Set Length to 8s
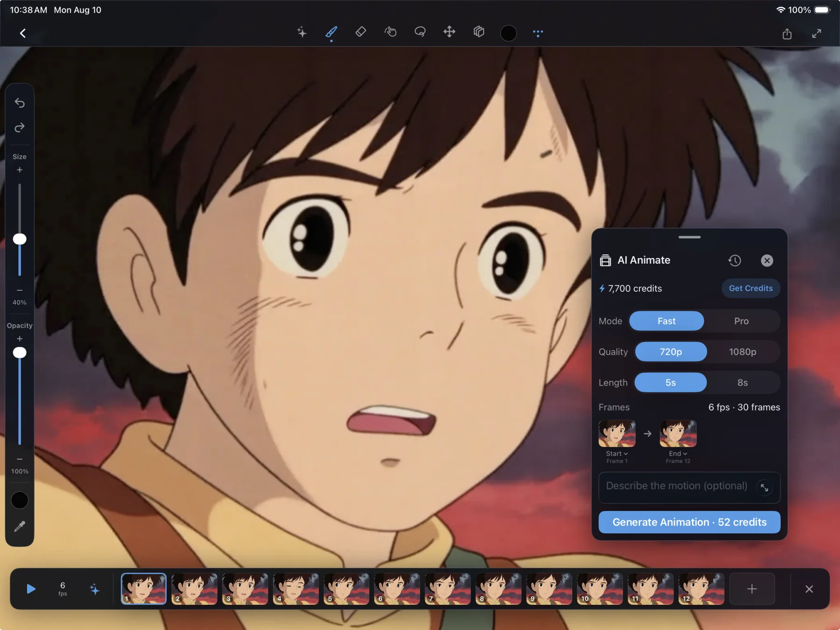The image size is (840, 630). coord(742,383)
